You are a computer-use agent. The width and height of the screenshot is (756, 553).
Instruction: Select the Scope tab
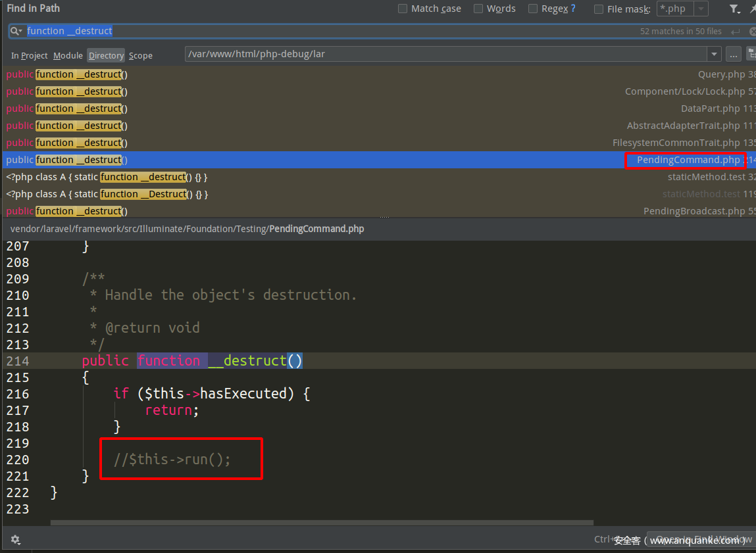140,56
